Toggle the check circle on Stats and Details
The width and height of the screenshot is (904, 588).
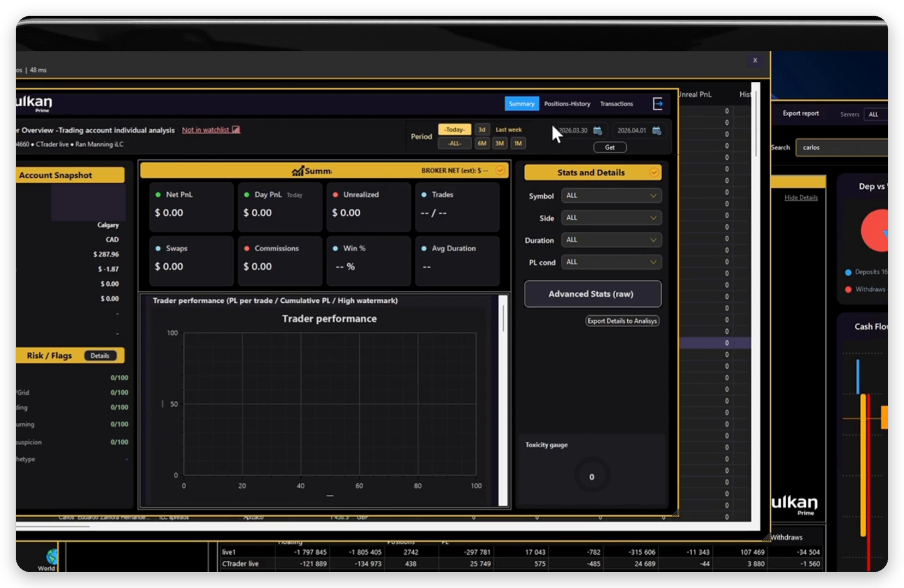click(x=653, y=172)
